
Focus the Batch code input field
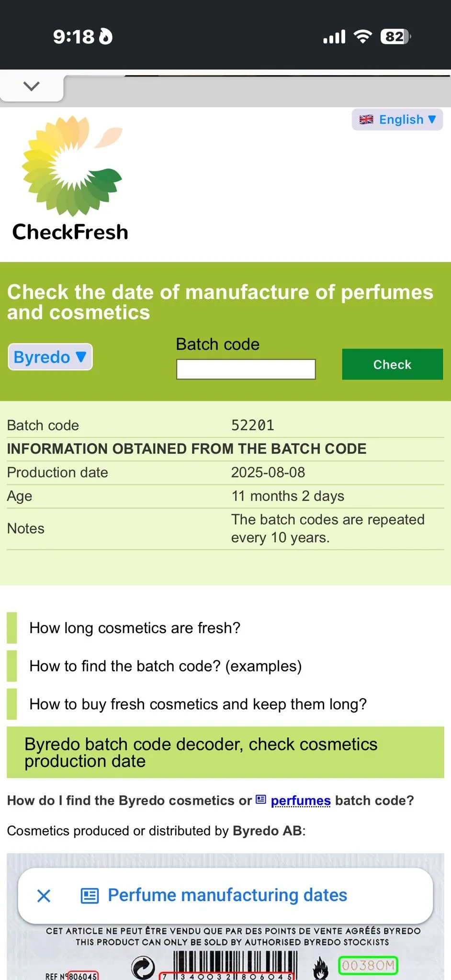[246, 369]
